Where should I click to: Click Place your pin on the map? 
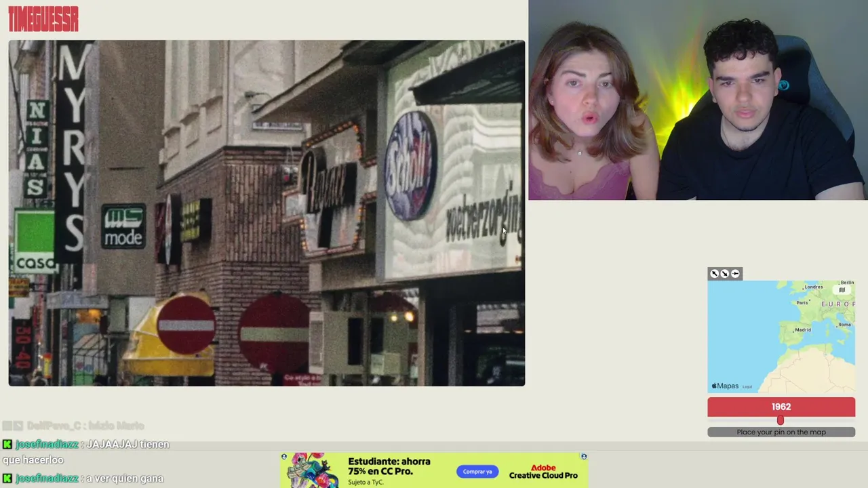(x=781, y=432)
